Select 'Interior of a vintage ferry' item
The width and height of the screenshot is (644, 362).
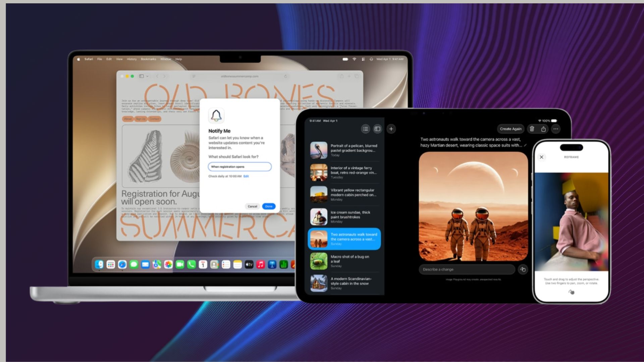click(x=344, y=172)
